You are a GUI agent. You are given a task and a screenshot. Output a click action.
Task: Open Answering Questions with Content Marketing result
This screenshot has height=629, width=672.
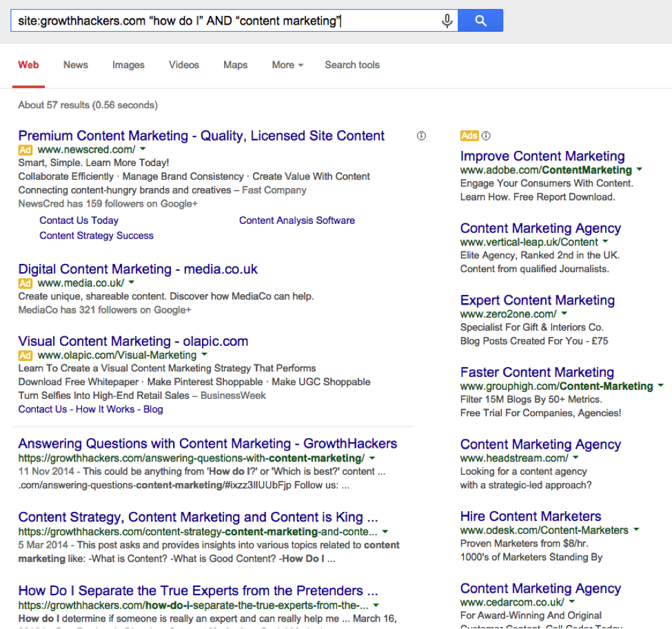coord(207,444)
